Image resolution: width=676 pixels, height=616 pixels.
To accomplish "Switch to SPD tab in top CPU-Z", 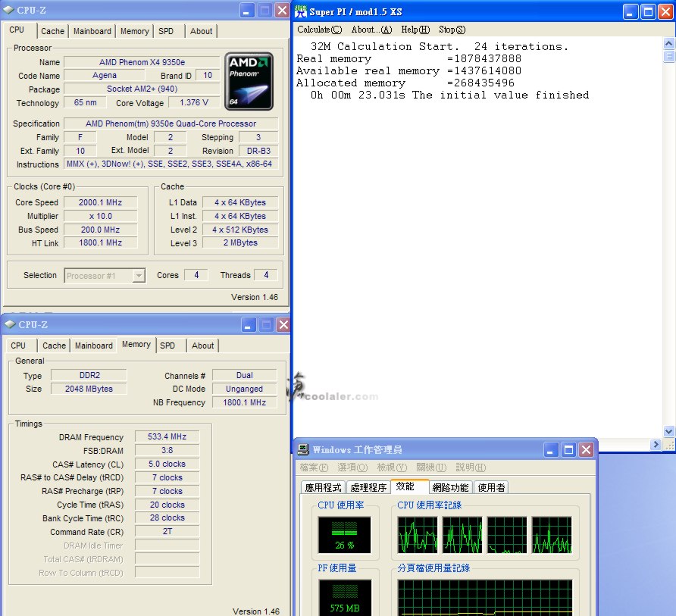I will coord(166,31).
